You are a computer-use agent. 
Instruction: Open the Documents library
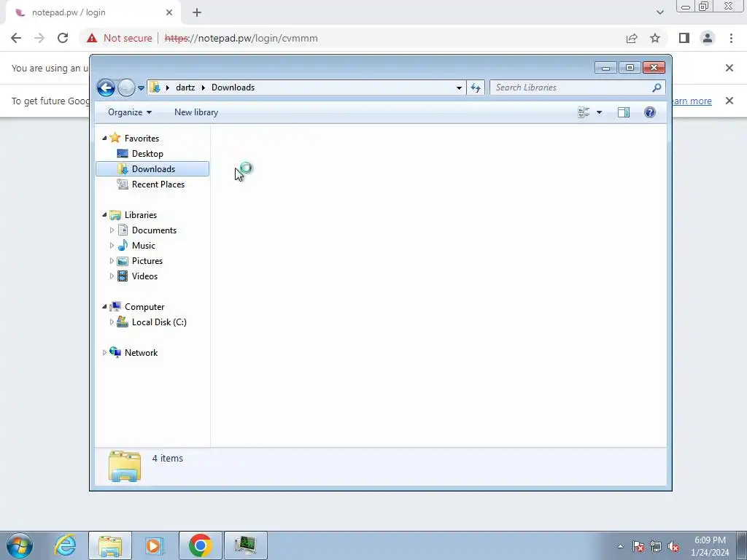coord(154,230)
